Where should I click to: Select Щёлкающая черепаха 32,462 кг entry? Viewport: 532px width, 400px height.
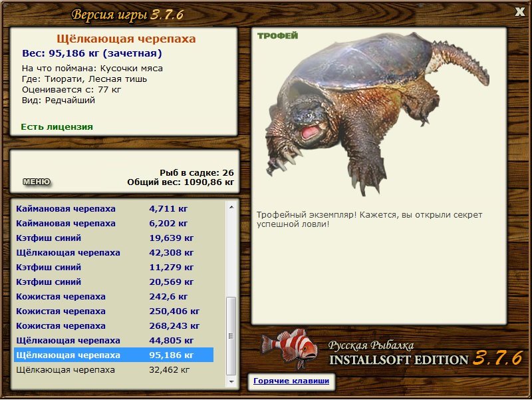[114, 370]
